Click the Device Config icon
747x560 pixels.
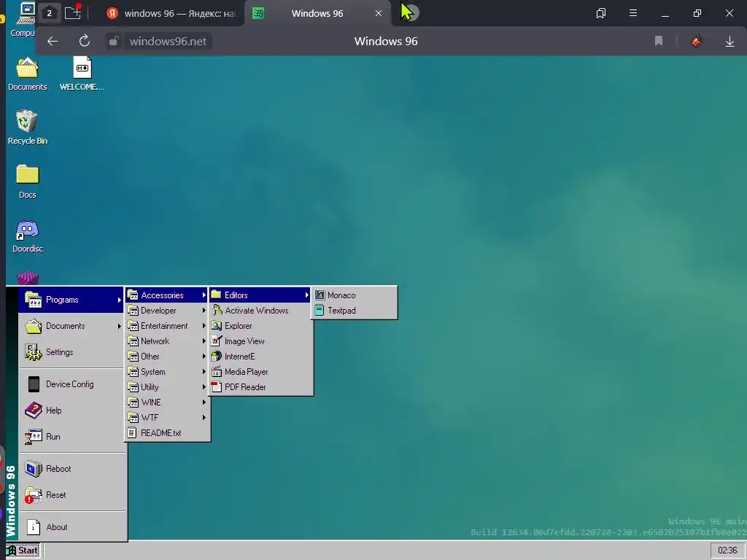[x=34, y=384]
